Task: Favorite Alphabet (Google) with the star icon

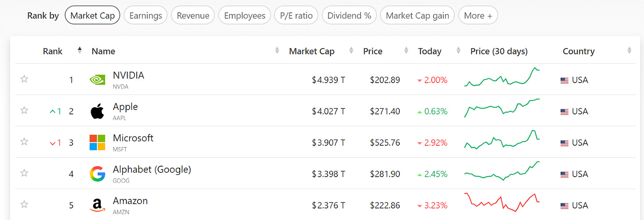Action: [x=24, y=173]
